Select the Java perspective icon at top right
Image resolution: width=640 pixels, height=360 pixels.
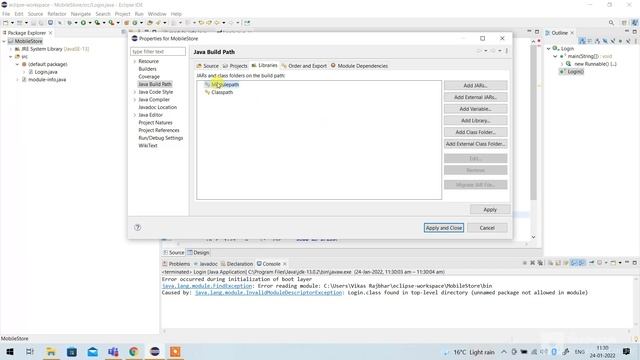click(x=635, y=23)
